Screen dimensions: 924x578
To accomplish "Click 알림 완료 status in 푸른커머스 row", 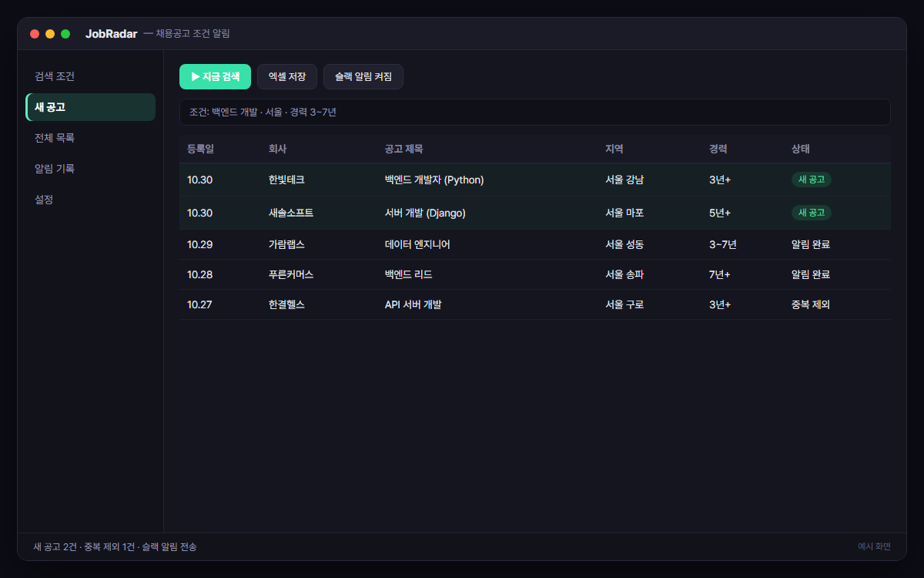I will tap(811, 274).
